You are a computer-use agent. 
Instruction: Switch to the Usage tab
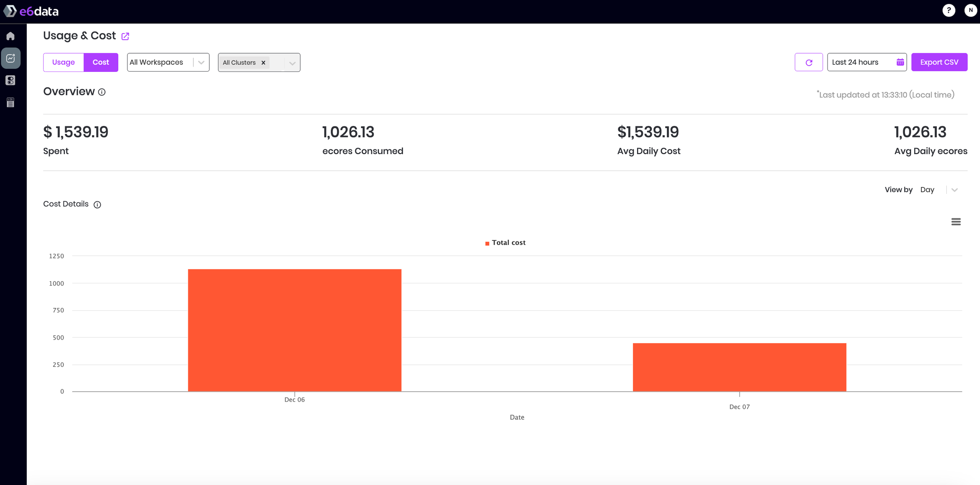click(x=64, y=62)
